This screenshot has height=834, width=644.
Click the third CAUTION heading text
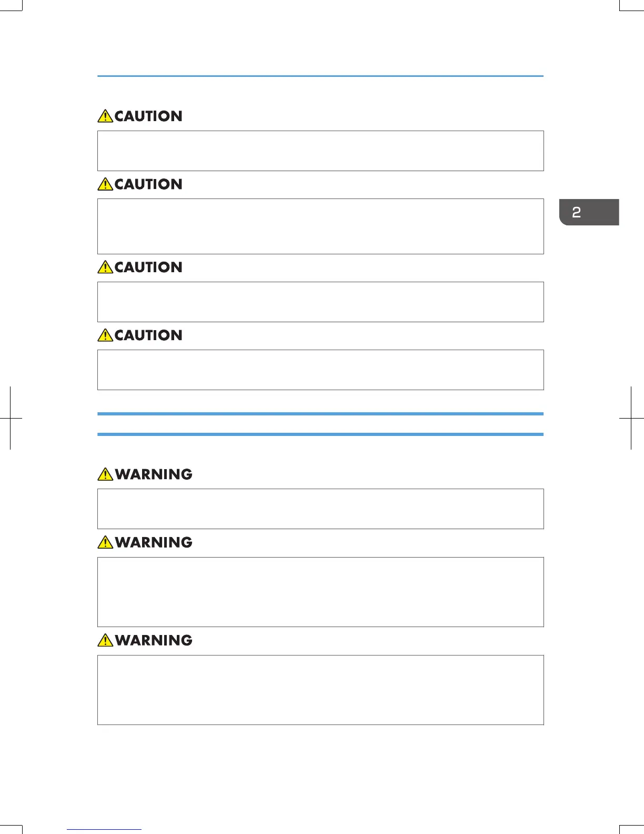point(148,267)
